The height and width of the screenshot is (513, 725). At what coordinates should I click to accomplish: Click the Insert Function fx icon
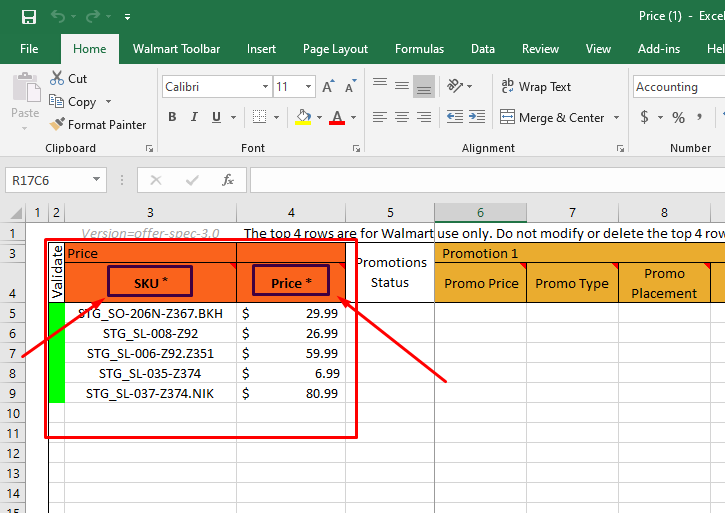228,180
